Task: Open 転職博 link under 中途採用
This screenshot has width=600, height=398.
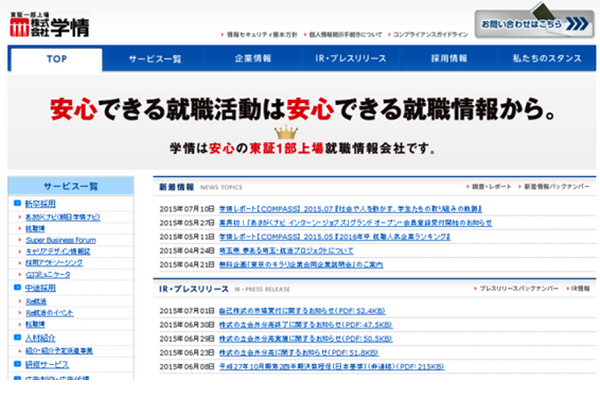Action: [35, 324]
